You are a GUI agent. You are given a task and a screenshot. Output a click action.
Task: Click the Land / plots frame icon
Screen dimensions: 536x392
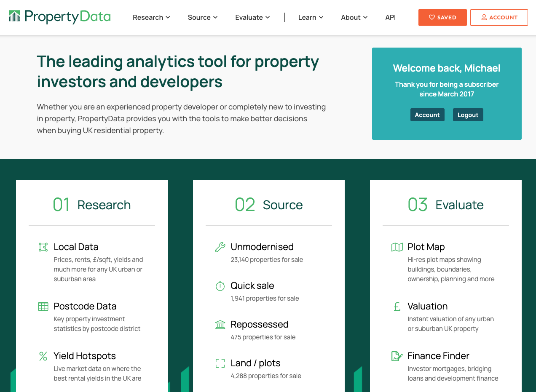click(220, 363)
